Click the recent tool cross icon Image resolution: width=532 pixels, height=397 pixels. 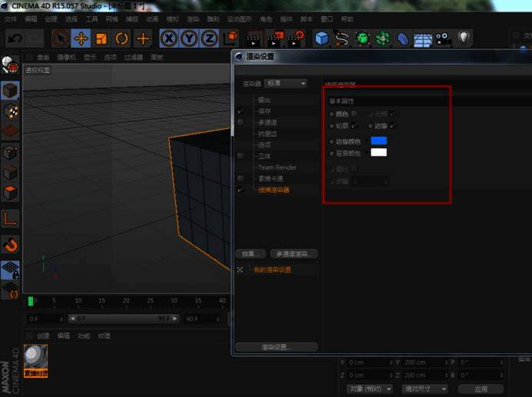click(143, 38)
